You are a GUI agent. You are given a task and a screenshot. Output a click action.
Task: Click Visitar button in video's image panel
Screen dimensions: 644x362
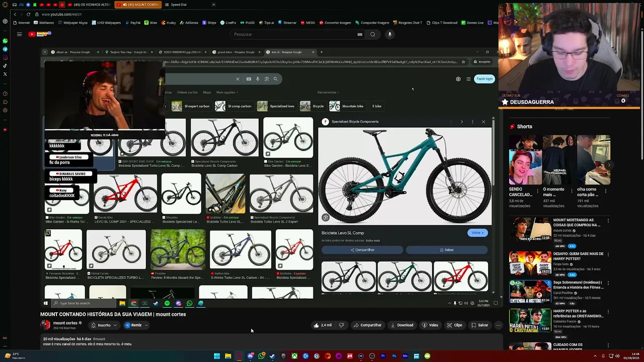[477, 233]
